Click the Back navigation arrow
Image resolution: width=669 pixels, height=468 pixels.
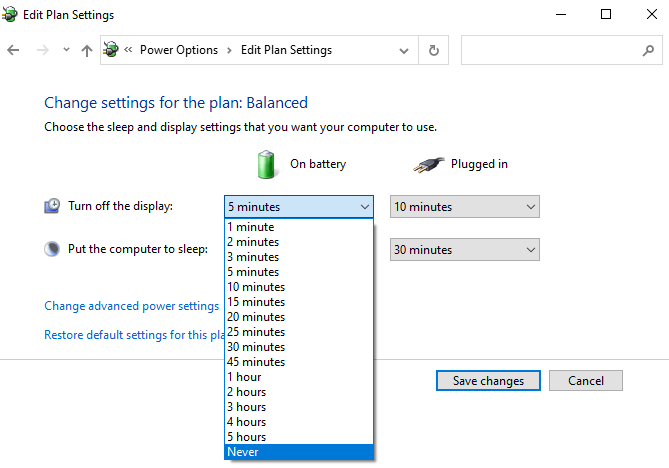[13, 50]
